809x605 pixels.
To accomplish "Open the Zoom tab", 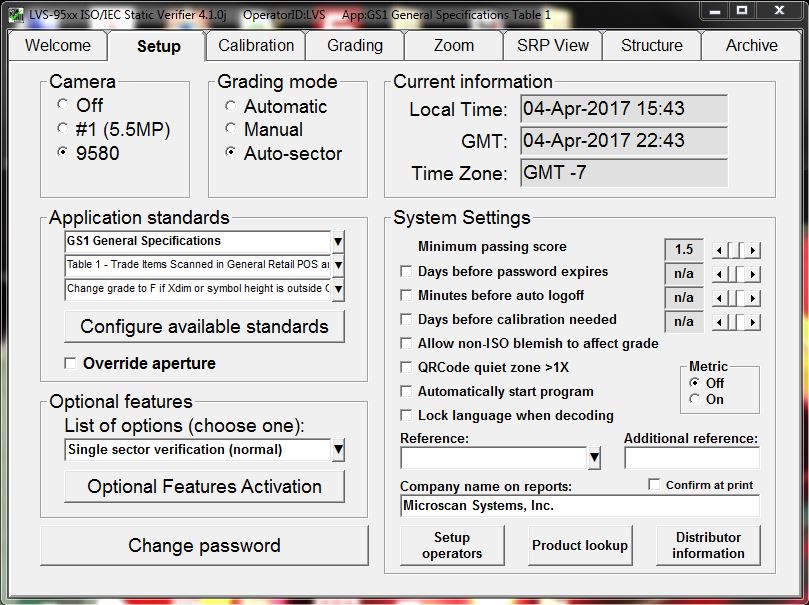I will [454, 45].
